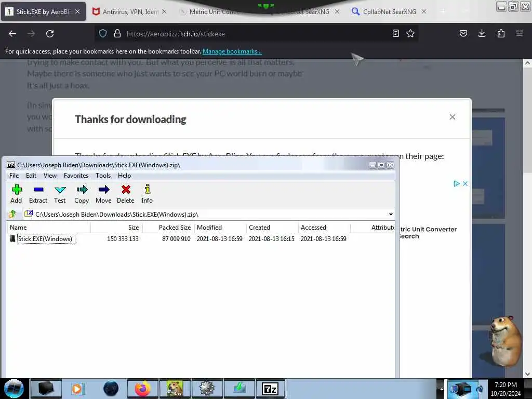The height and width of the screenshot is (399, 532).
Task: Open the Tools menu in 7-Zip
Action: pyautogui.click(x=103, y=176)
